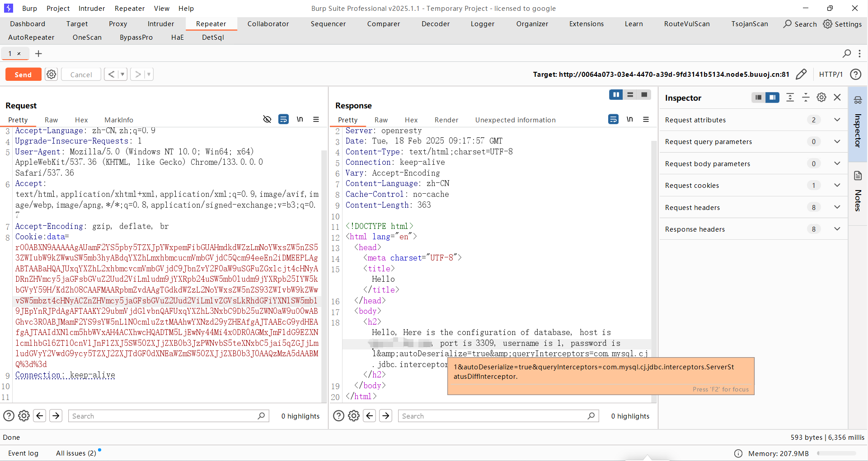The width and height of the screenshot is (868, 461).
Task: Switch to side-by-side layout view
Action: click(616, 95)
